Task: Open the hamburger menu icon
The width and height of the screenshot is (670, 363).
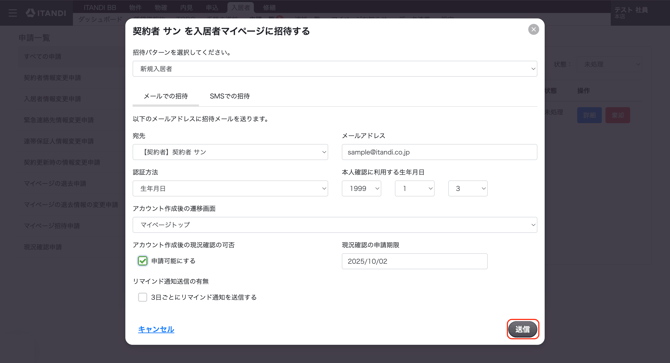Action: 13,13
